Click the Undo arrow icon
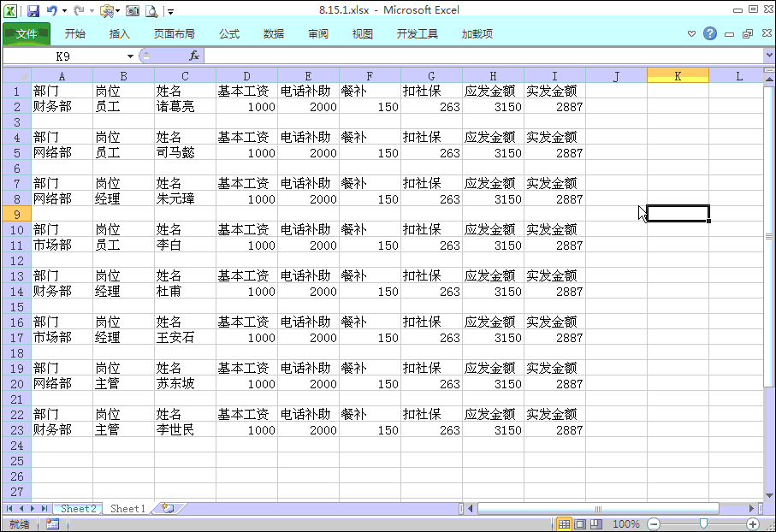 [x=51, y=10]
